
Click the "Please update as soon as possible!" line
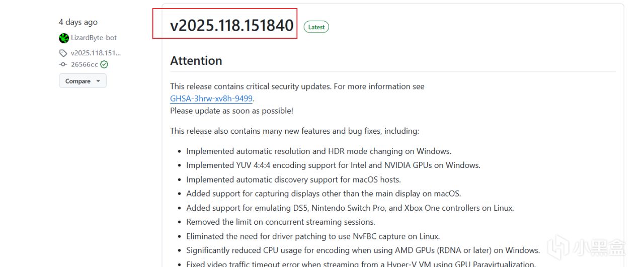tap(231, 111)
